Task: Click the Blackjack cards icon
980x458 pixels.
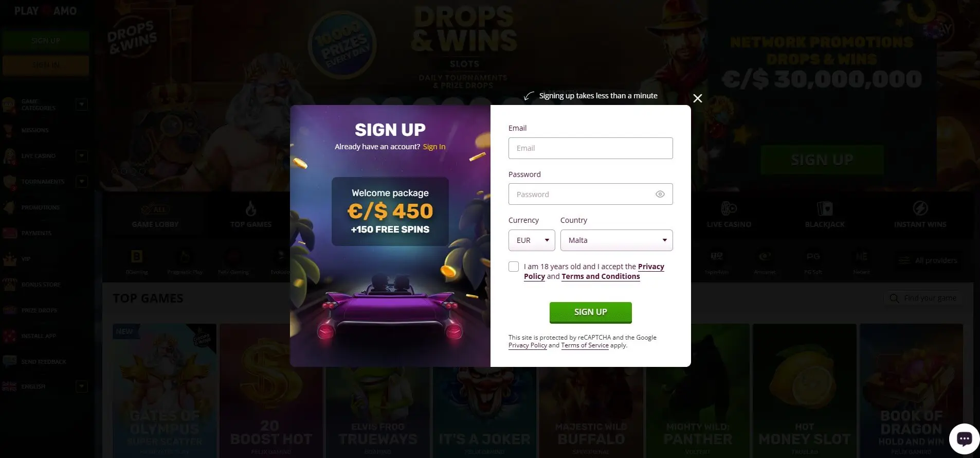Action: (825, 208)
